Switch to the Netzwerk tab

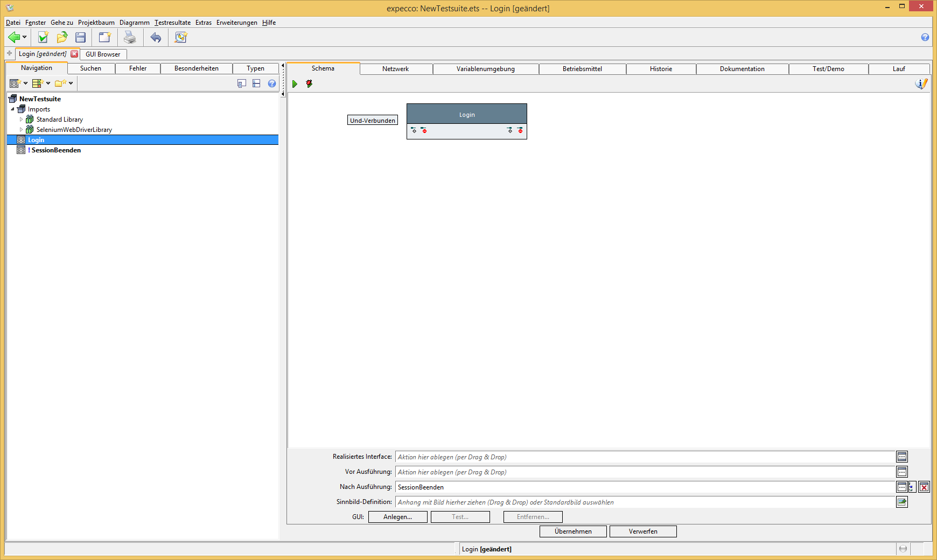coord(395,69)
